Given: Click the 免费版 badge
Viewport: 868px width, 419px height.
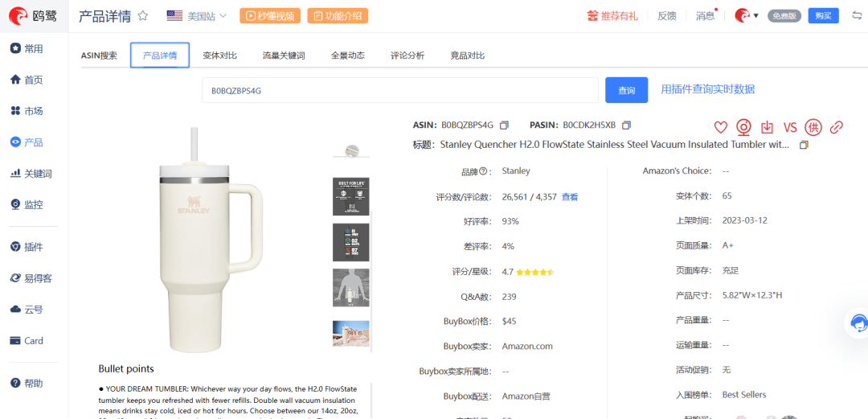Looking at the screenshot, I should point(784,16).
